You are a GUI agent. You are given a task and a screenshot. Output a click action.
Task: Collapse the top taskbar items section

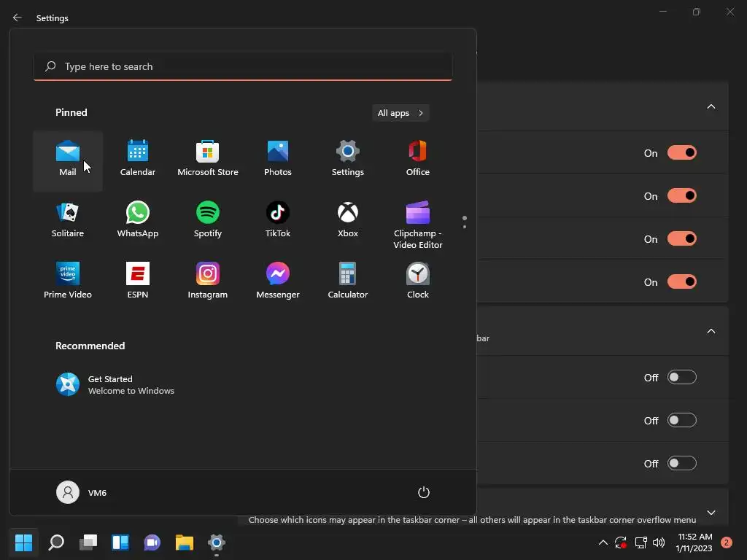[711, 106]
